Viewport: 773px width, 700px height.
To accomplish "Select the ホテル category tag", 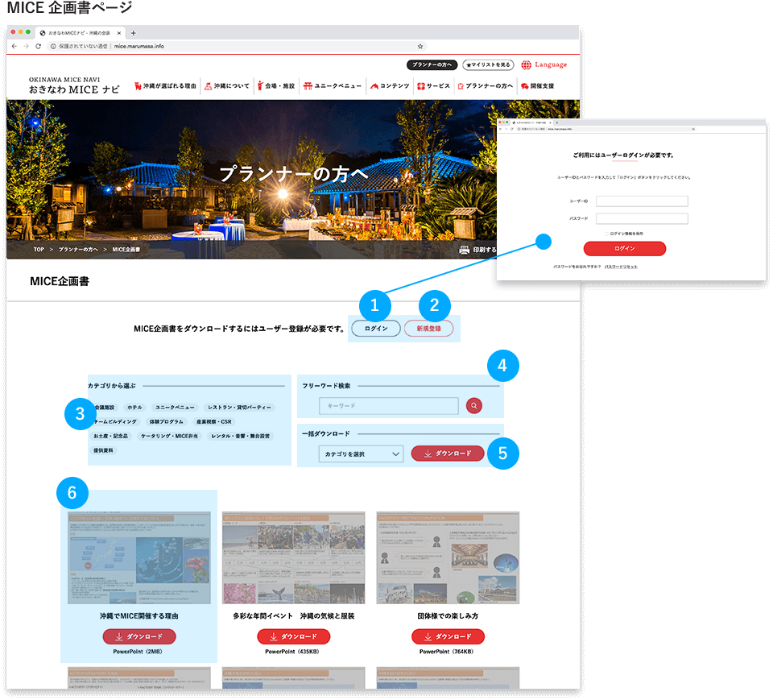I will coord(134,408).
